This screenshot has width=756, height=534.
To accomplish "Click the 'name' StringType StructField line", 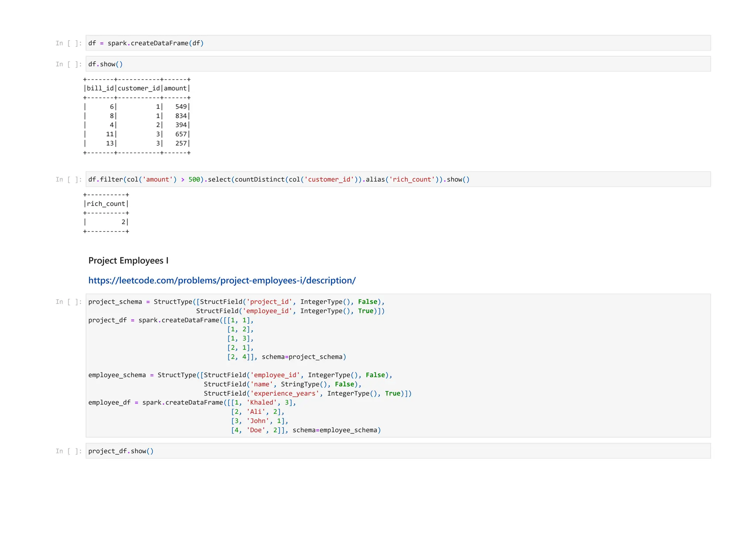I will point(282,384).
